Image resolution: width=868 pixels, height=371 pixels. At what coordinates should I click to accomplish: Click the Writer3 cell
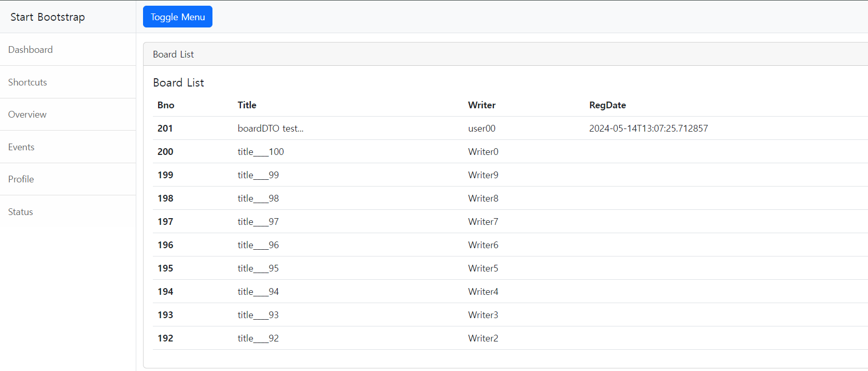pos(483,315)
